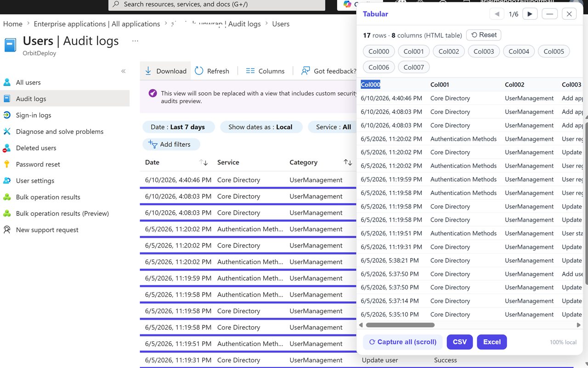Click the Success status cell
588x368 pixels.
pyautogui.click(x=446, y=360)
